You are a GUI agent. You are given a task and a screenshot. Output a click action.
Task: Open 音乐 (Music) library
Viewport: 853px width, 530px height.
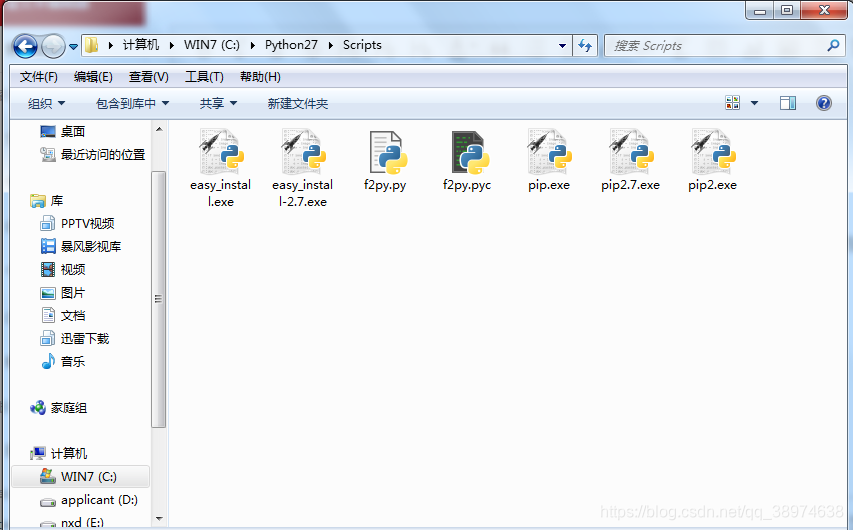[x=64, y=361]
